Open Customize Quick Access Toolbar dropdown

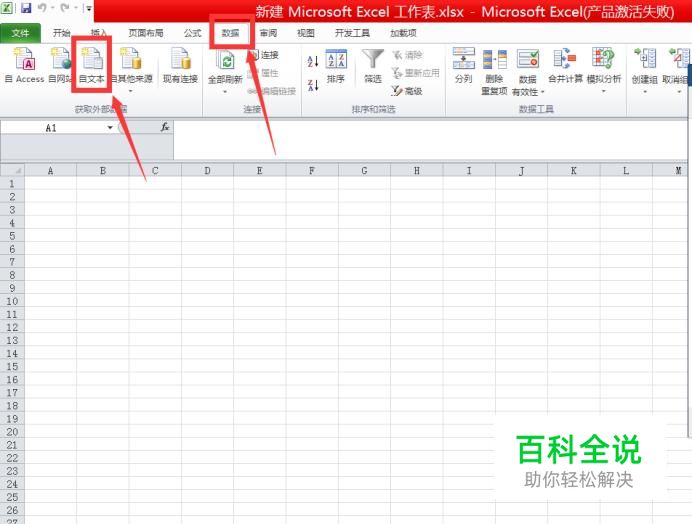click(89, 8)
